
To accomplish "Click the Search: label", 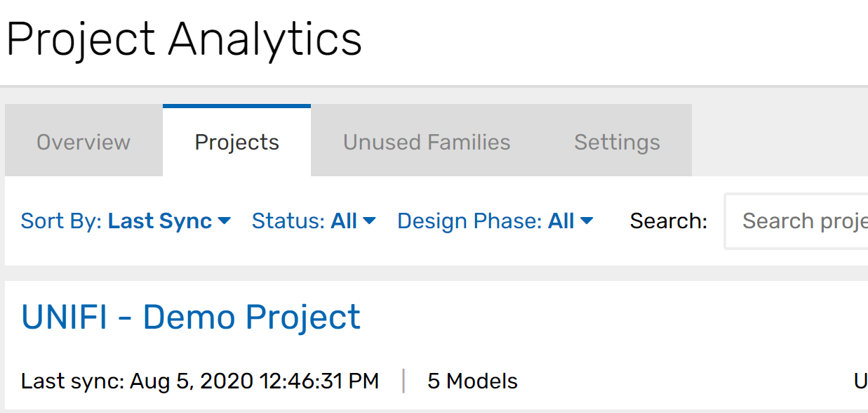I will coord(668,221).
